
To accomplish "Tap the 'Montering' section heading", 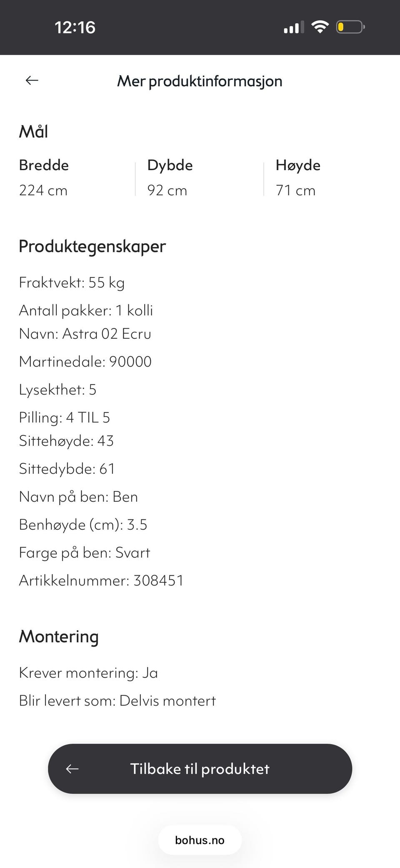I will pos(59,637).
